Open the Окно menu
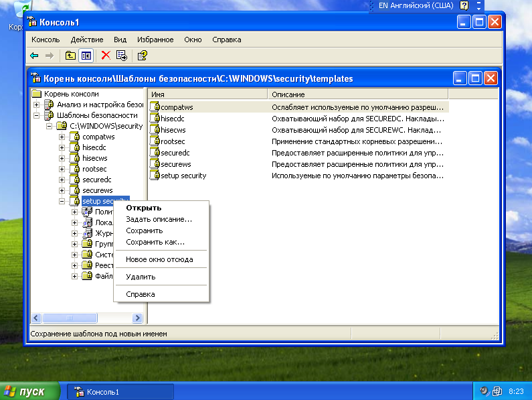The image size is (532, 400). tap(193, 40)
